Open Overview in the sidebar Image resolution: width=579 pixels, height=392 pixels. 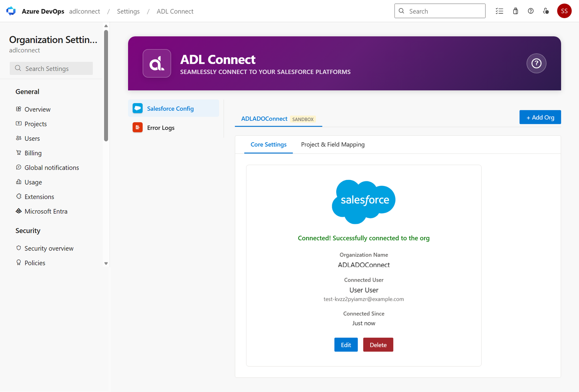37,109
